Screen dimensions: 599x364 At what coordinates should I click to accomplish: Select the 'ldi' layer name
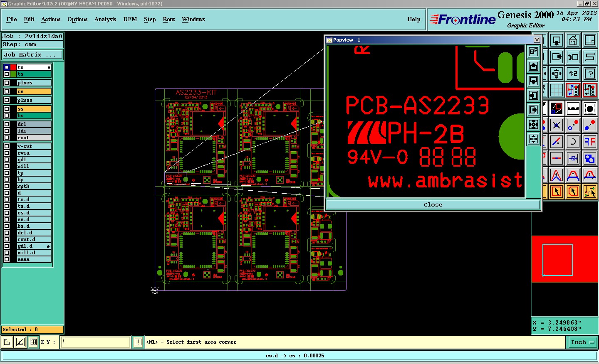click(x=34, y=131)
